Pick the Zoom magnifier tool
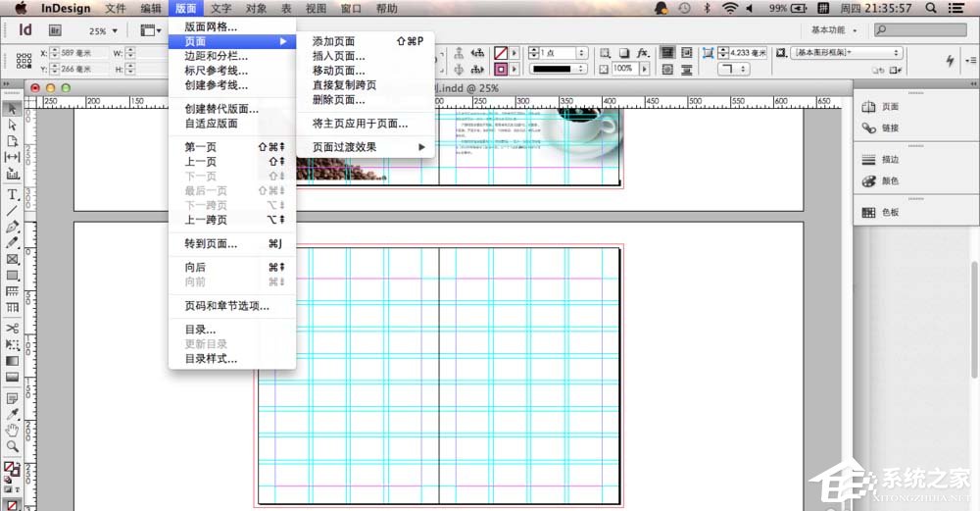 [13, 446]
